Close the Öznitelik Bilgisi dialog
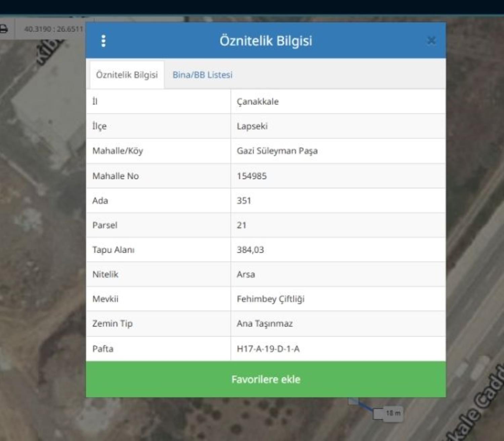 (x=431, y=41)
